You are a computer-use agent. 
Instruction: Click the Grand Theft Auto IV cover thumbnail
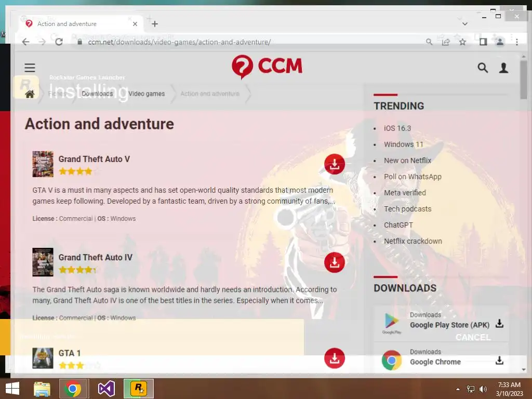coord(43,262)
